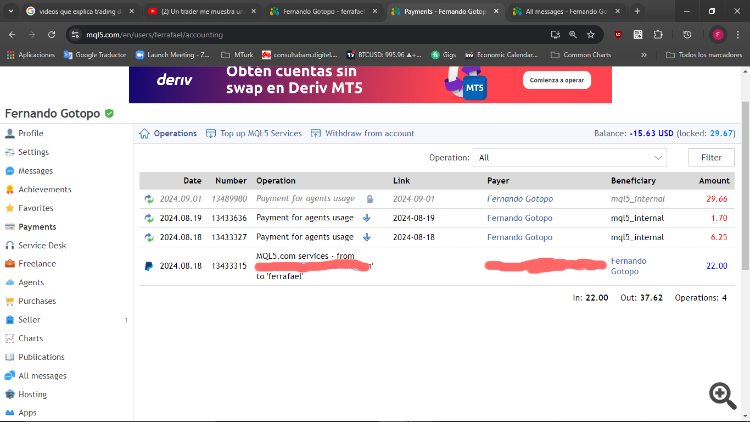Image resolution: width=750 pixels, height=422 pixels.
Task: Open the Agents cloud entry
Action: (31, 282)
